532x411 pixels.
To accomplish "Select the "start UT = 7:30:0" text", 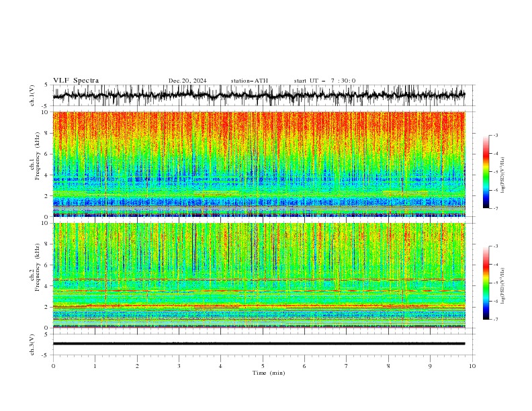I will (324, 81).
